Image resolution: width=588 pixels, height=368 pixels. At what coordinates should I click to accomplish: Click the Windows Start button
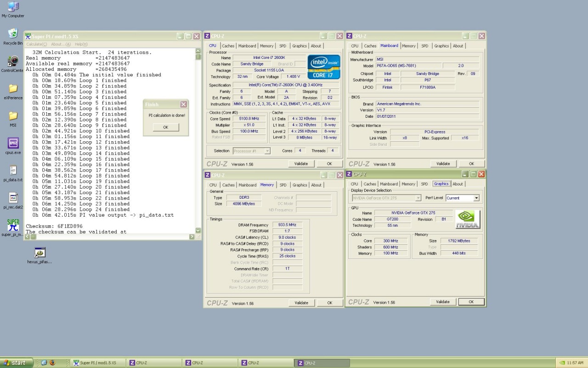click(x=16, y=363)
